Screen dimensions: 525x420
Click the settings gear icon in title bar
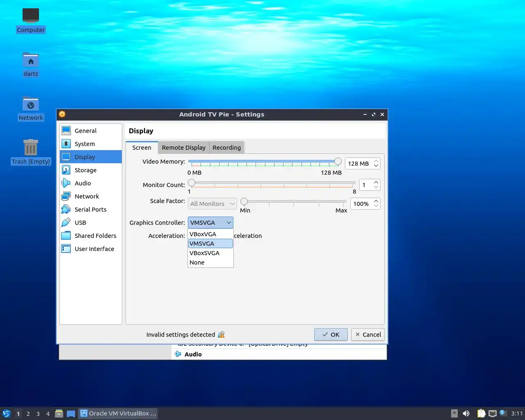(62, 114)
